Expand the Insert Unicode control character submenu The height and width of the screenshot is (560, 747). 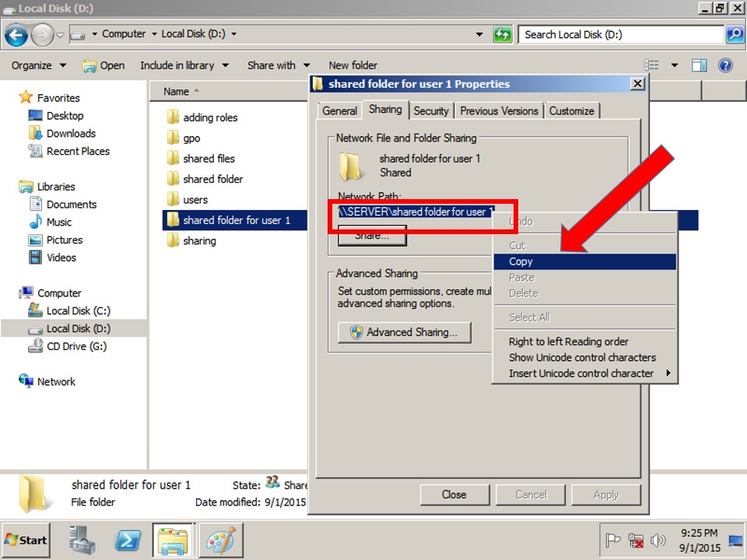point(577,373)
